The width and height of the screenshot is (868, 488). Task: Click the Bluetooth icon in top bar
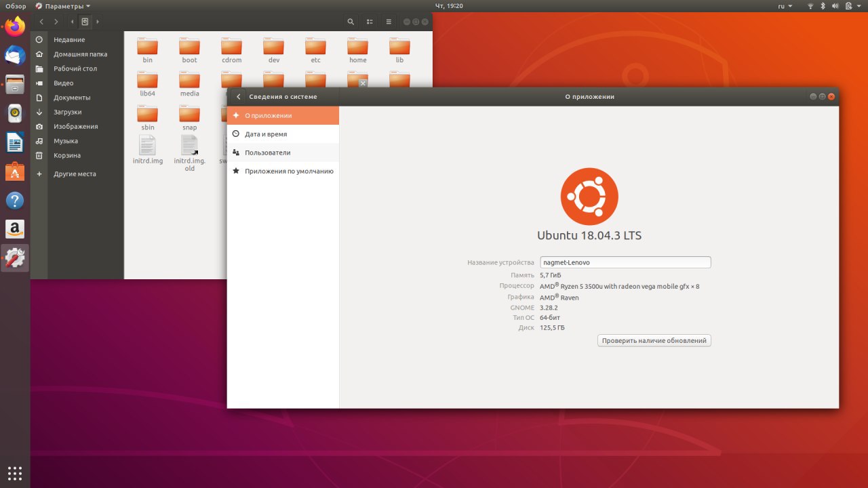[x=823, y=5]
